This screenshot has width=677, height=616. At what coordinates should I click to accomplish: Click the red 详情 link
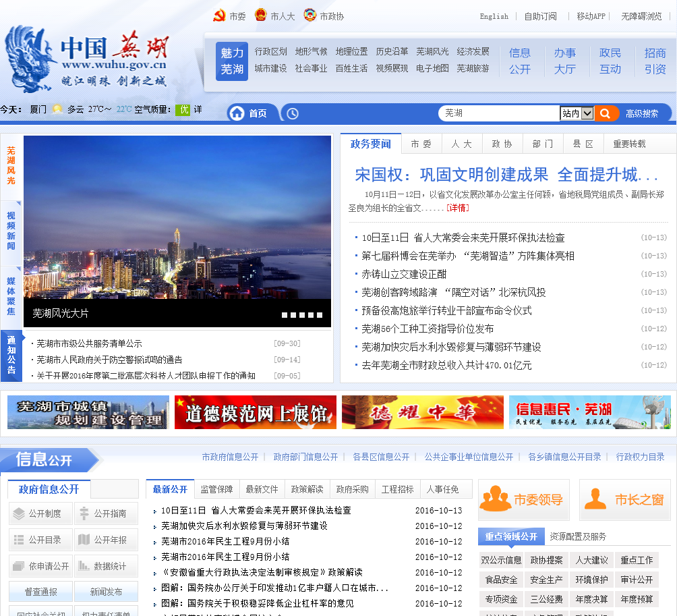click(x=458, y=208)
